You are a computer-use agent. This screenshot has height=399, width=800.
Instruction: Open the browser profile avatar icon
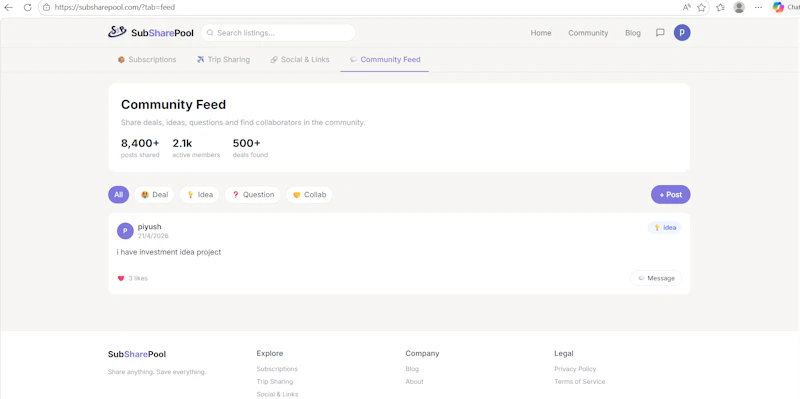point(739,8)
